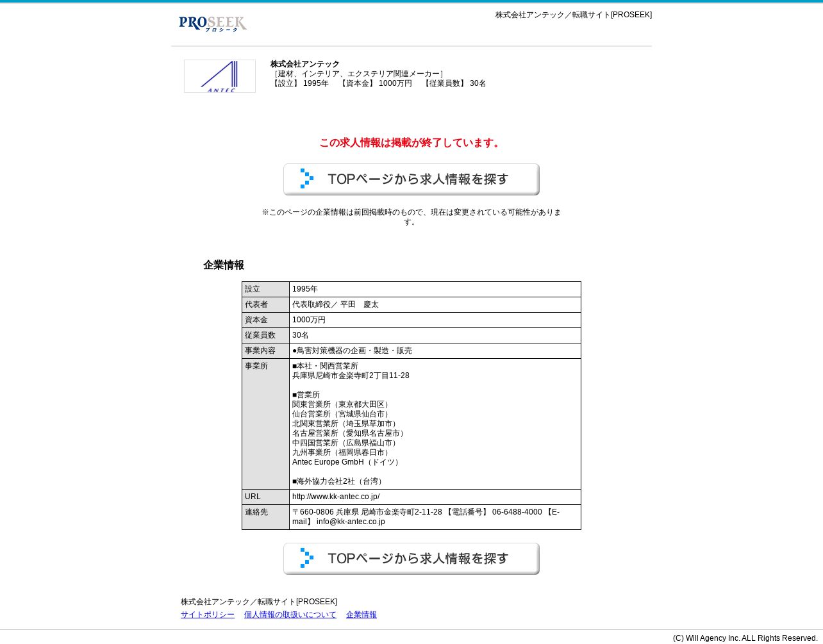Click the note starting ※このページの企業情報は

tap(411, 217)
